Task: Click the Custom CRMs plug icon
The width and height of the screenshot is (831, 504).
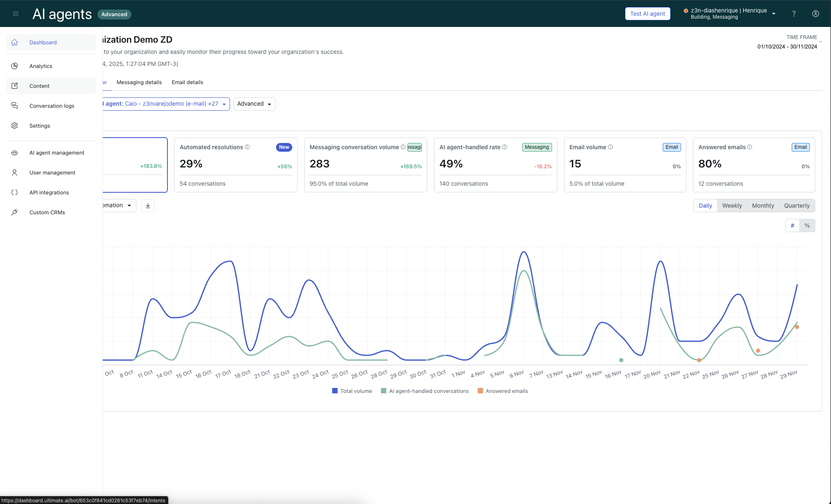Action: click(15, 212)
